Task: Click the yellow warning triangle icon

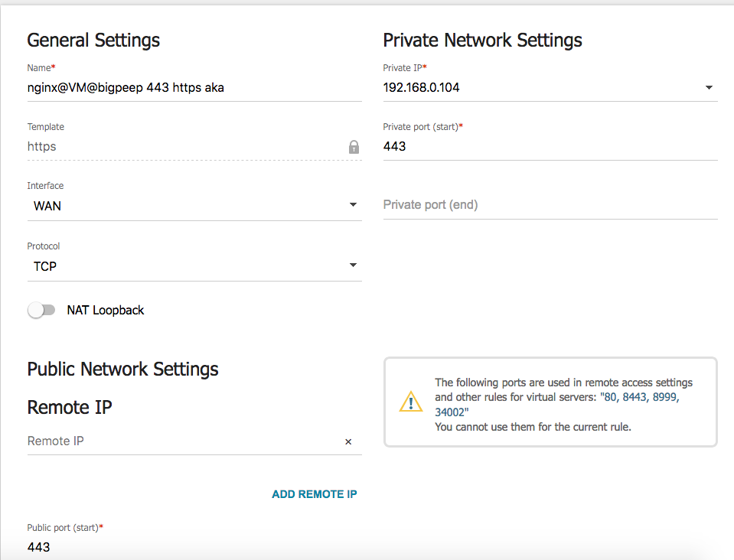Action: point(411,402)
